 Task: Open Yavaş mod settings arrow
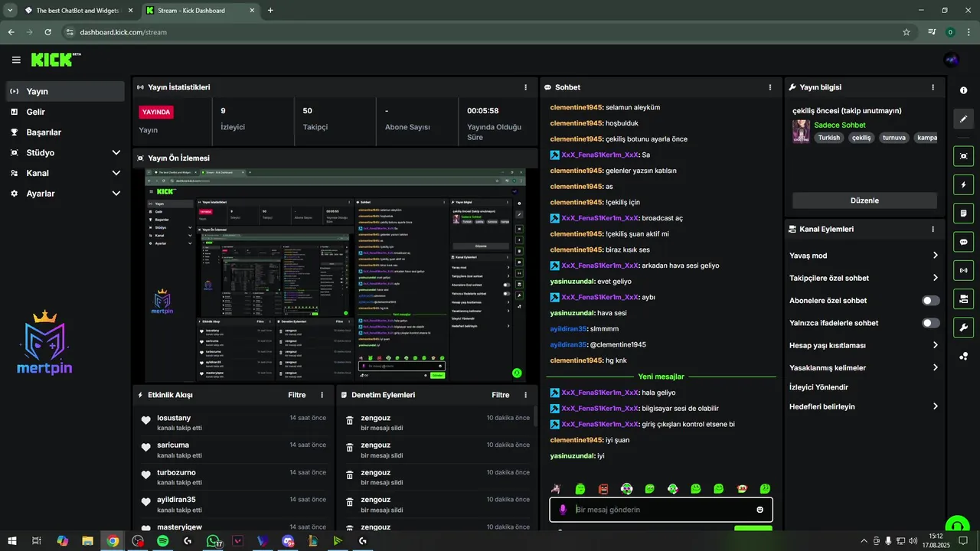(935, 256)
